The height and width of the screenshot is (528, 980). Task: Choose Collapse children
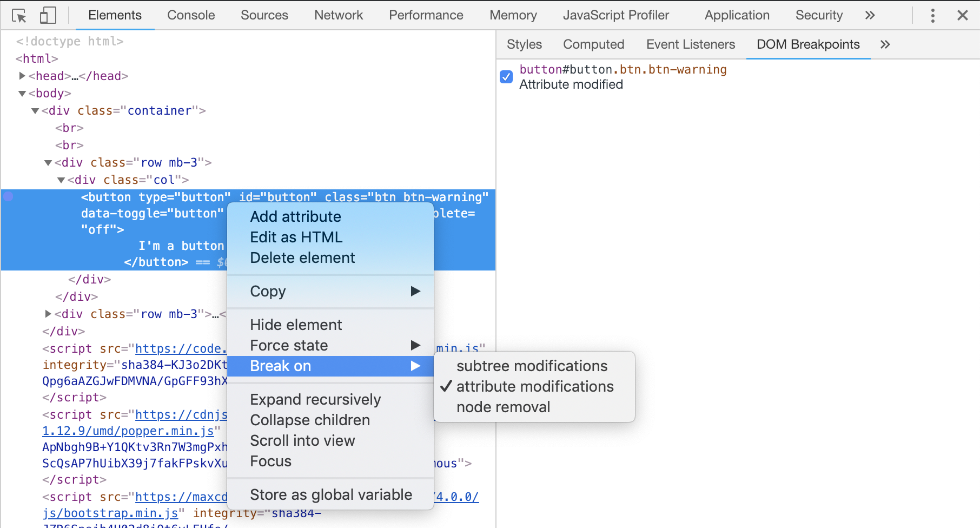click(x=330, y=420)
